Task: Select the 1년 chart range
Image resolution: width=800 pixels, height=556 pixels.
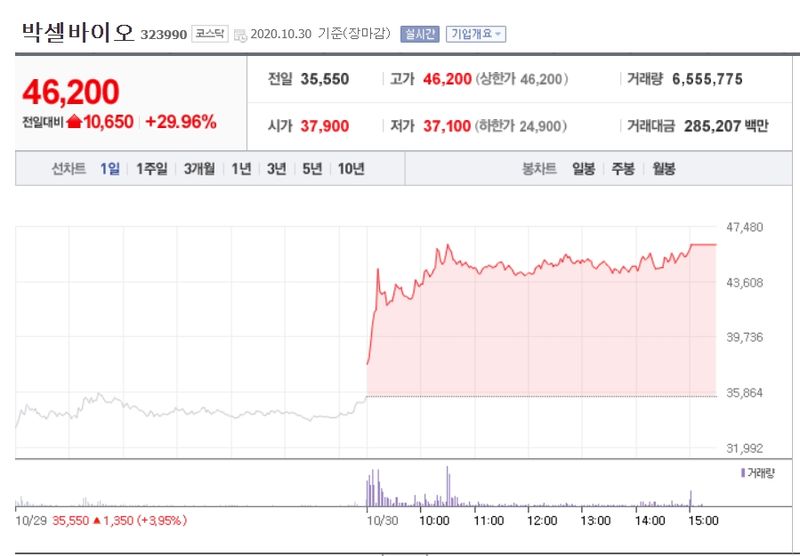Action: [x=241, y=169]
